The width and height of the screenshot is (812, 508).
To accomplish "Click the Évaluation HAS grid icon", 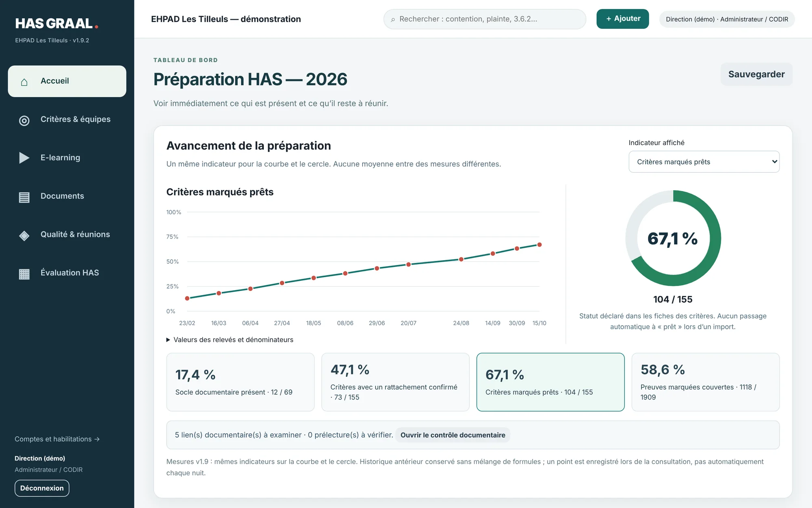I will pos(24,274).
